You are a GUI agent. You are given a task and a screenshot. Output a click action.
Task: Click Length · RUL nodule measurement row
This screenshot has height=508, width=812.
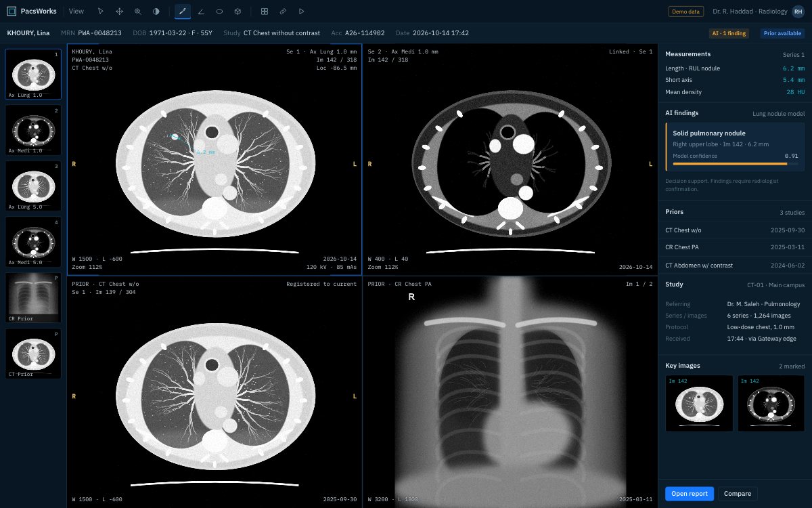tap(735, 68)
